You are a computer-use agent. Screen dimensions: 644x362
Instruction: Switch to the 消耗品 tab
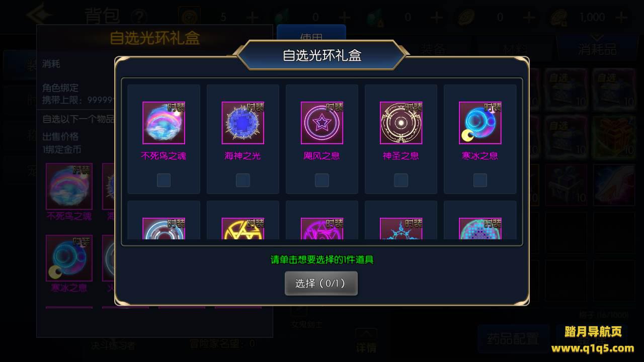pyautogui.click(x=597, y=49)
